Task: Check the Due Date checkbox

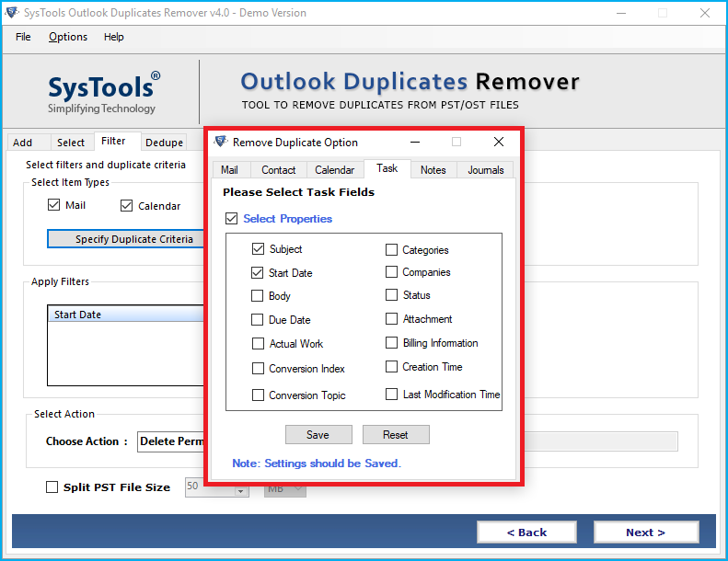Action: tap(257, 320)
